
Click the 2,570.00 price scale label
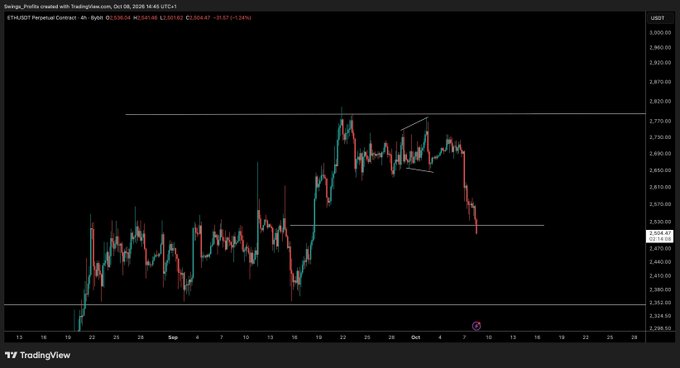coord(660,204)
